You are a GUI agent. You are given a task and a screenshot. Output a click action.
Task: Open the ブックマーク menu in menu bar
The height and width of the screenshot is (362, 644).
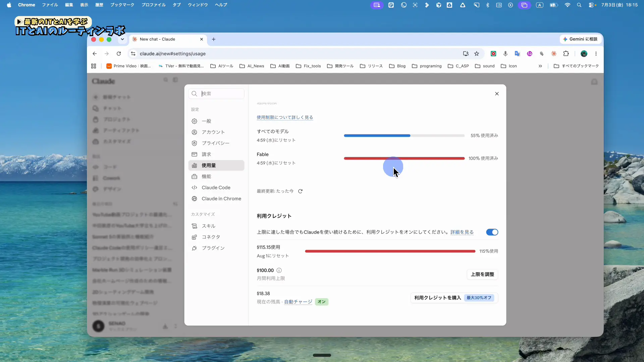coord(122,5)
